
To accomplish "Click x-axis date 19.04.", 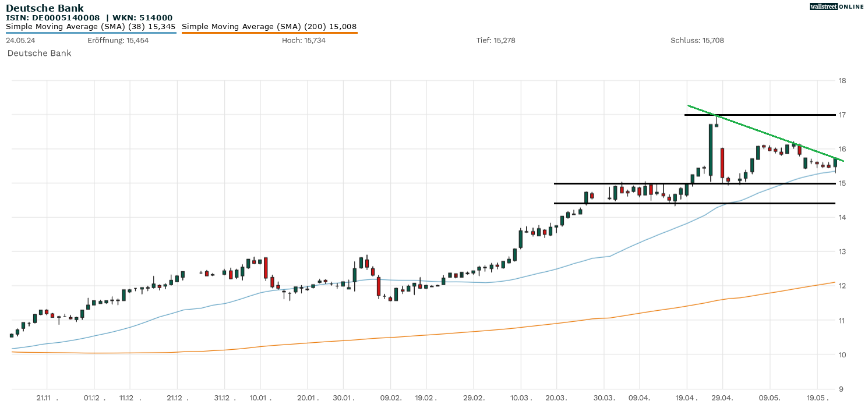I will (687, 398).
